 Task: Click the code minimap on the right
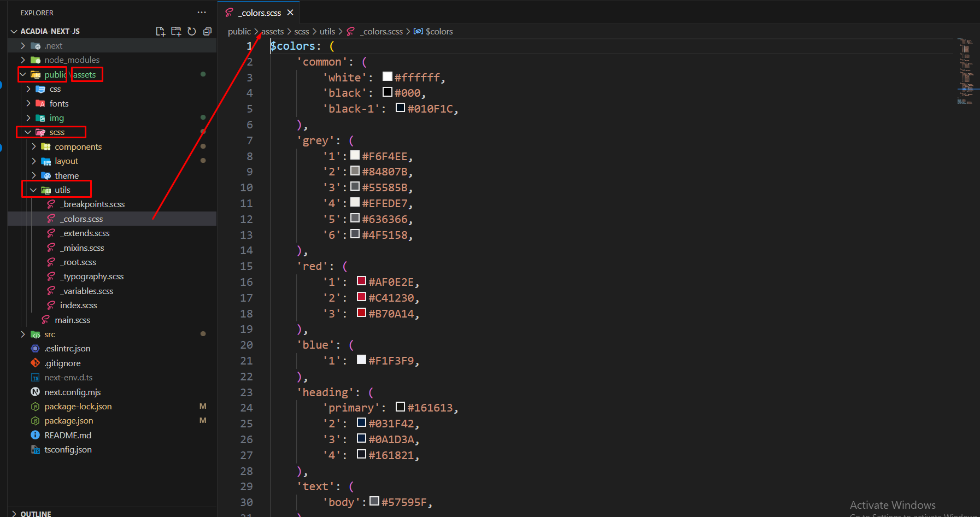[x=965, y=71]
